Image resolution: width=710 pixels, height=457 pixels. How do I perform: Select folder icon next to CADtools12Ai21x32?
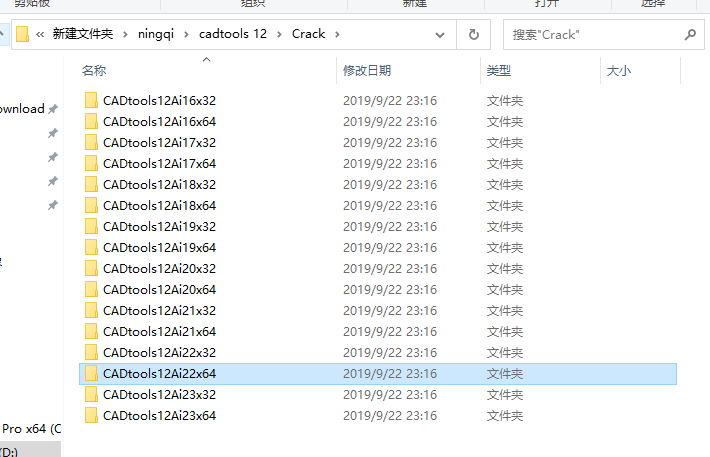coord(91,311)
